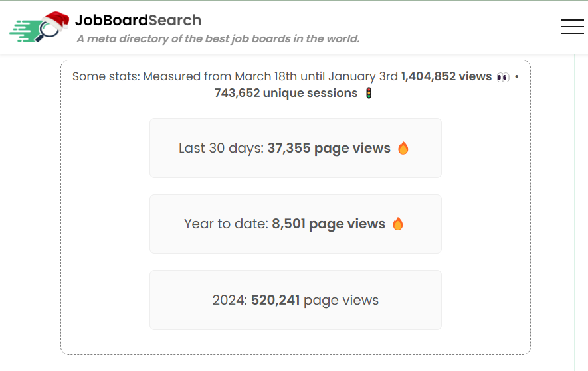Click the 37,355 page views figure
Viewport: 588px width, 371px height.
pyautogui.click(x=329, y=149)
